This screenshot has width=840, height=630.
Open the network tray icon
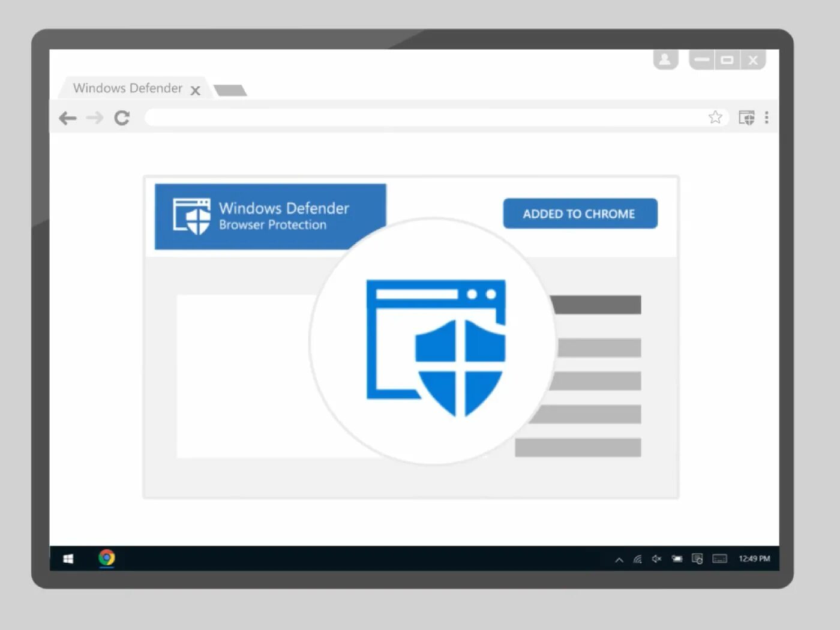coord(637,559)
